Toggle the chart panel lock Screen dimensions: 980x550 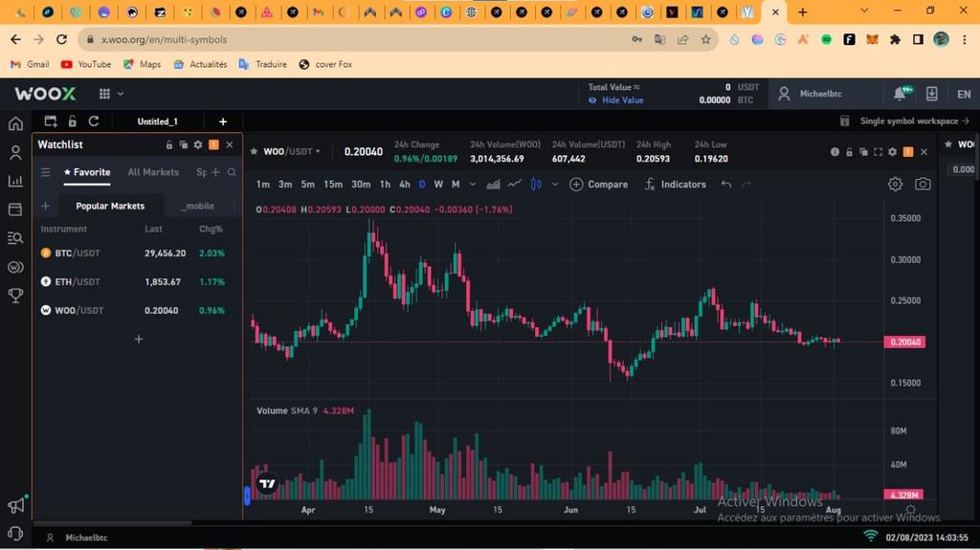[x=849, y=152]
